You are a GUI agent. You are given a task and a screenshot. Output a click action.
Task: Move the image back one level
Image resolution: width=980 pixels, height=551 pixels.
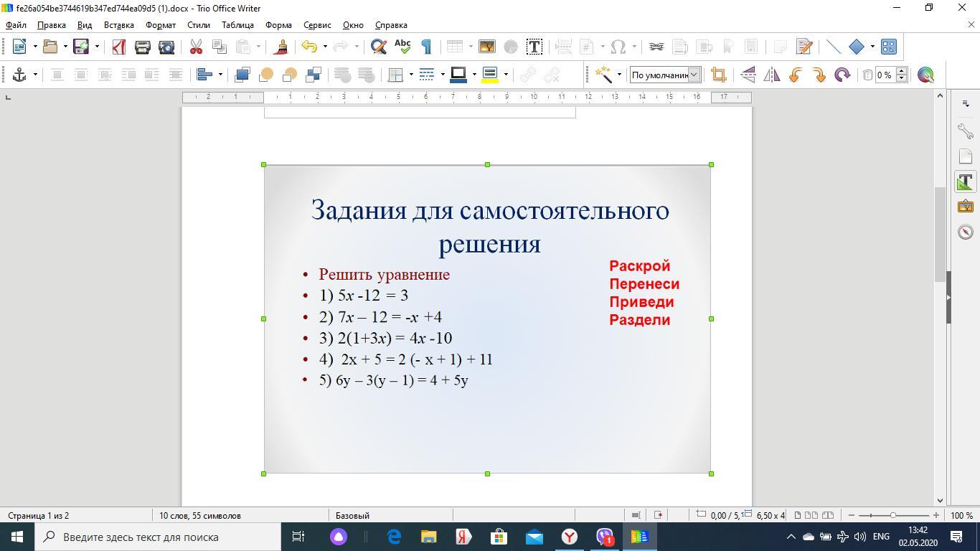(289, 75)
